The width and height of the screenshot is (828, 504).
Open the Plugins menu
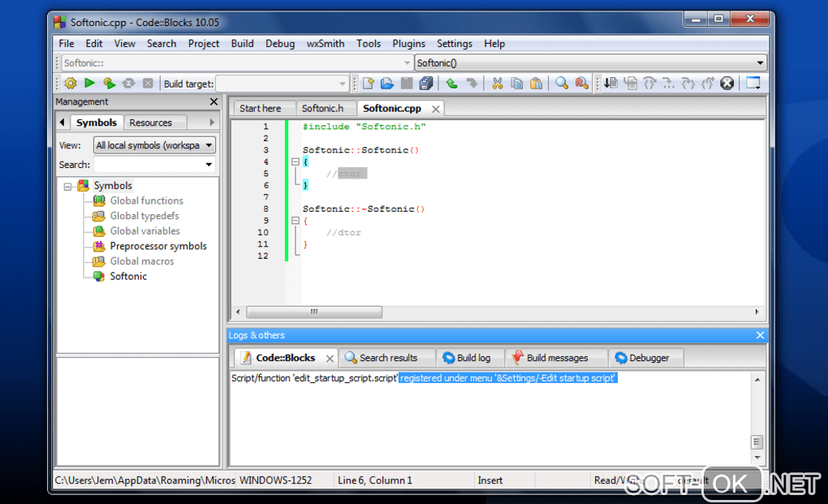408,44
